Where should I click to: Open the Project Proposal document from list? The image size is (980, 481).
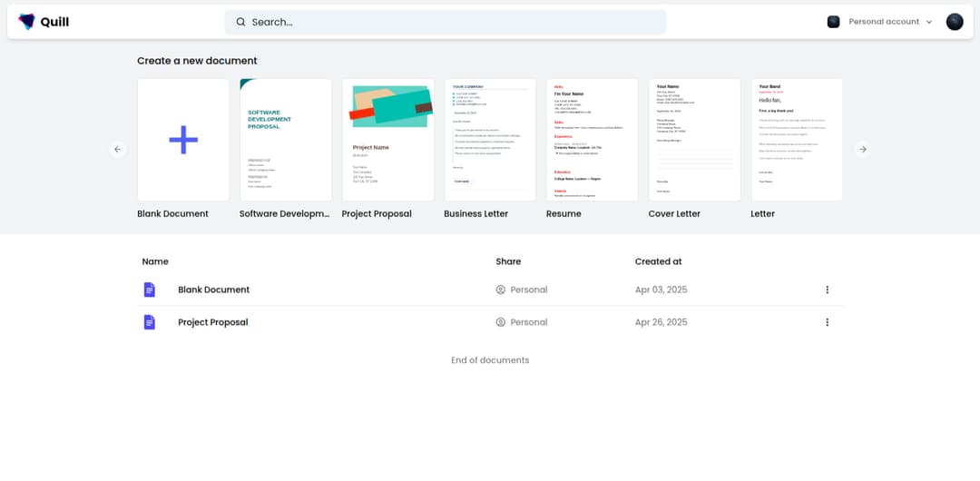(212, 322)
